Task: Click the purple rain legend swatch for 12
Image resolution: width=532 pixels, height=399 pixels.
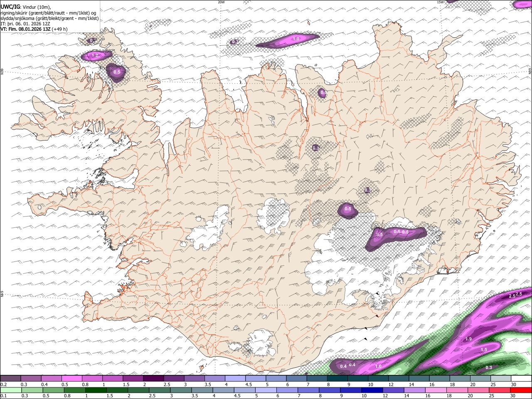Action: point(393,390)
